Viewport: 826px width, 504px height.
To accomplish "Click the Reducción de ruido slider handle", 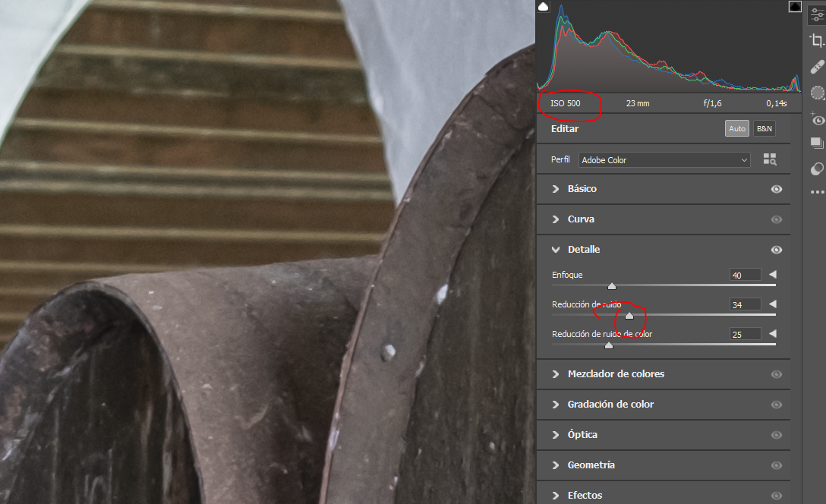I will (629, 316).
